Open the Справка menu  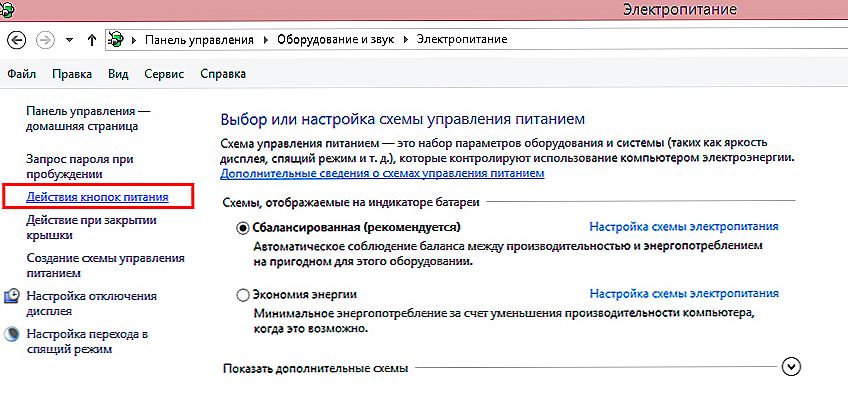tap(223, 74)
